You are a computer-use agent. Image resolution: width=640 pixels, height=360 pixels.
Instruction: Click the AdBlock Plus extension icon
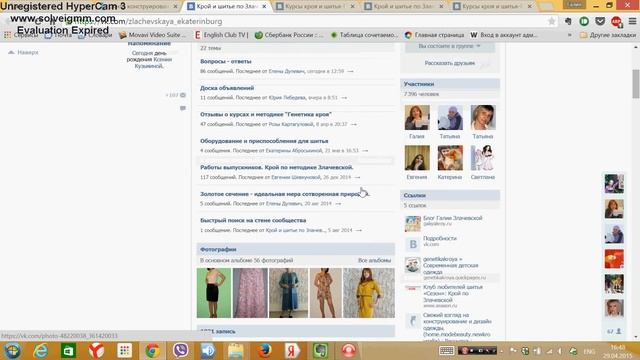[x=616, y=21]
